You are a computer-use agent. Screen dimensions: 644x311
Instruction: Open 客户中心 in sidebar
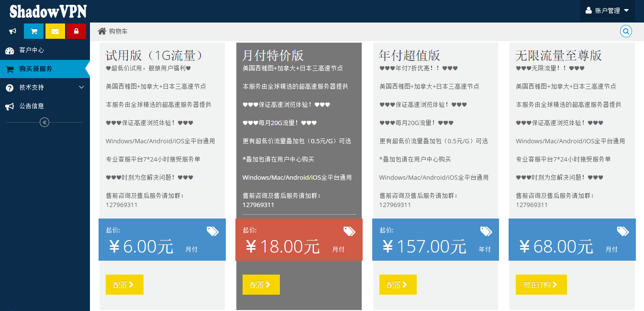(x=45, y=50)
